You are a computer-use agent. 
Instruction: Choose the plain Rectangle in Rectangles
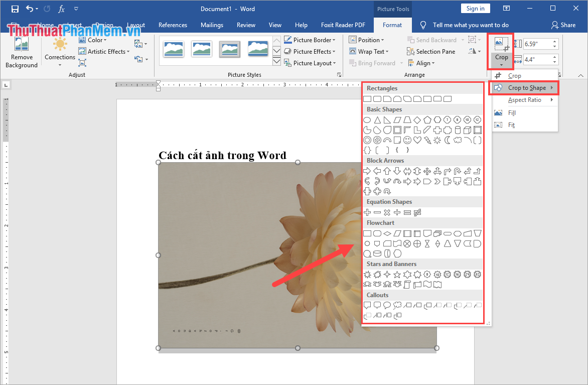pos(367,99)
